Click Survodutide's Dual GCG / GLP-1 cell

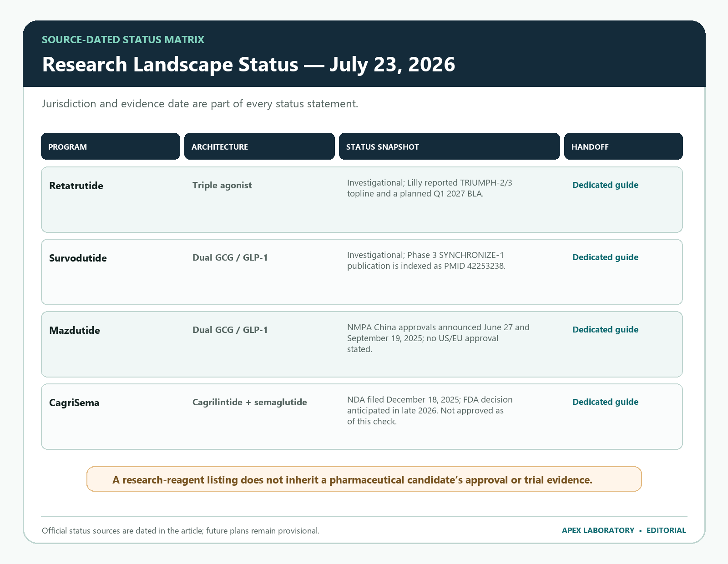tap(230, 257)
